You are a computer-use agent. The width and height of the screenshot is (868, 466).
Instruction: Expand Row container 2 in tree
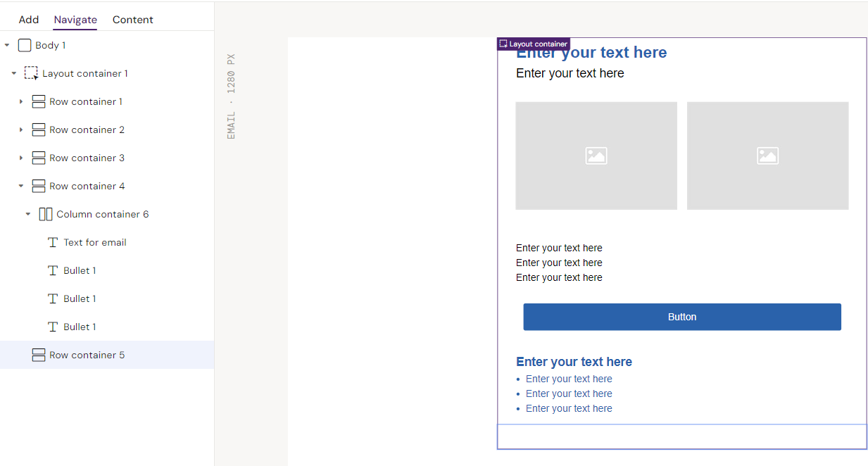coord(21,130)
